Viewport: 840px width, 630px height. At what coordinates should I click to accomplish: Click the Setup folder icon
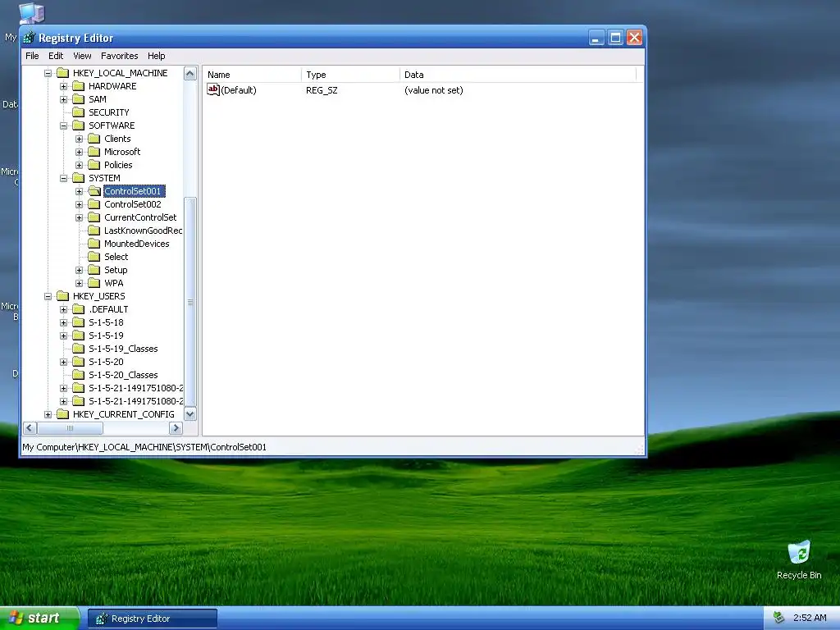94,269
